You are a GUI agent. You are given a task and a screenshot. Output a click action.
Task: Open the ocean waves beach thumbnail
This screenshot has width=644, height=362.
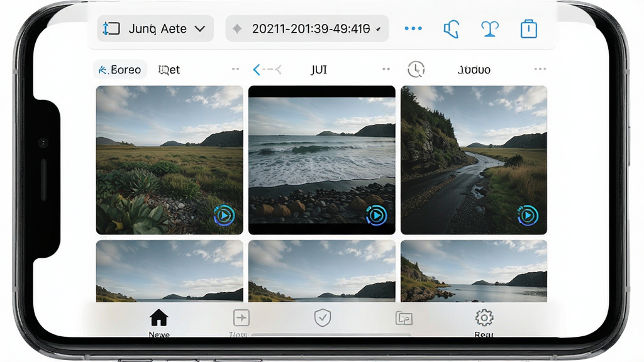321,160
